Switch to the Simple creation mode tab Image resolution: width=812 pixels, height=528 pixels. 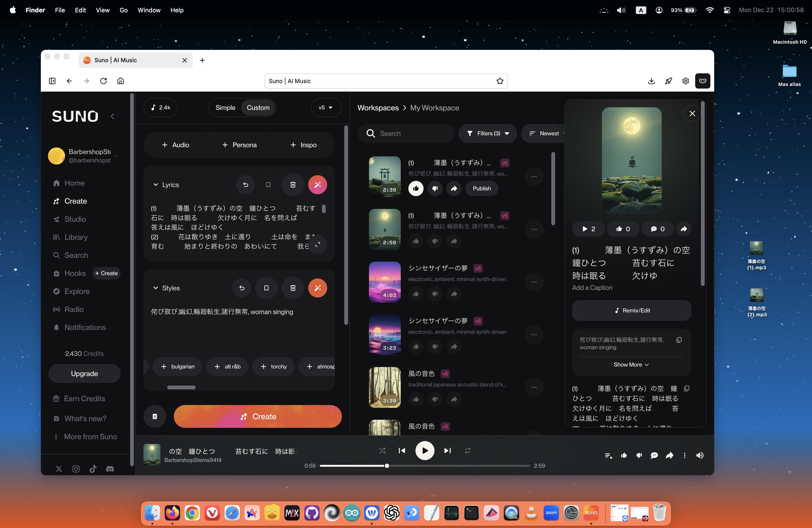(x=225, y=108)
